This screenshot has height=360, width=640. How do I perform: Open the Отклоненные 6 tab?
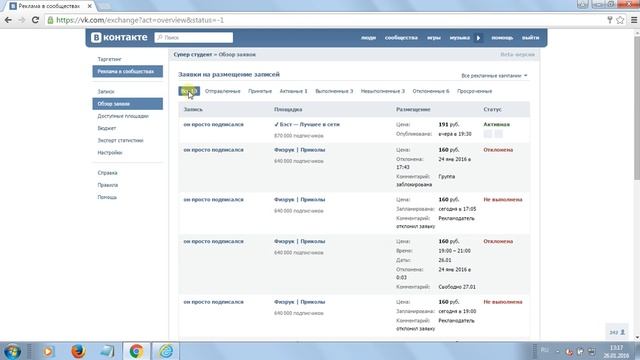pyautogui.click(x=431, y=91)
